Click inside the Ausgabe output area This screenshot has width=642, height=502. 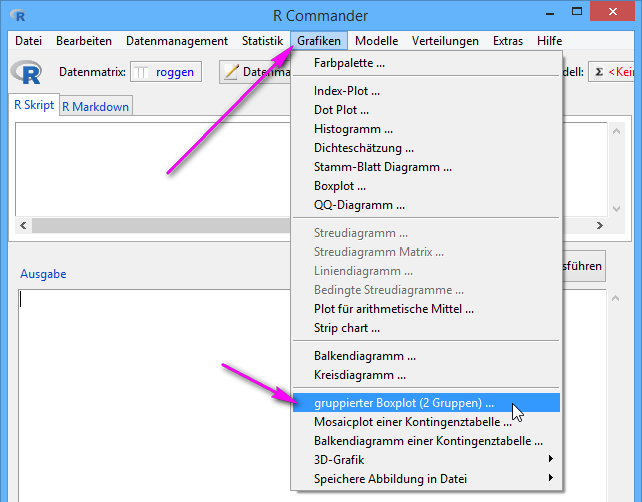coord(154,395)
